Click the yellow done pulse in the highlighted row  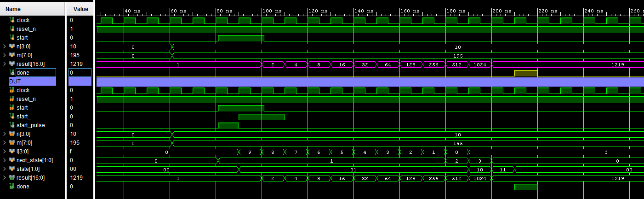coord(526,73)
